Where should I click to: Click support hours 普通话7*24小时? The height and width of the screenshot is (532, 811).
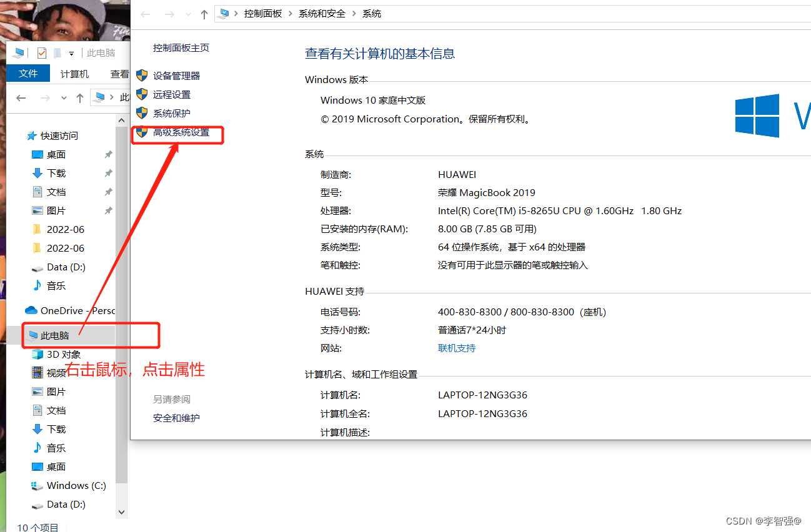[x=472, y=330]
